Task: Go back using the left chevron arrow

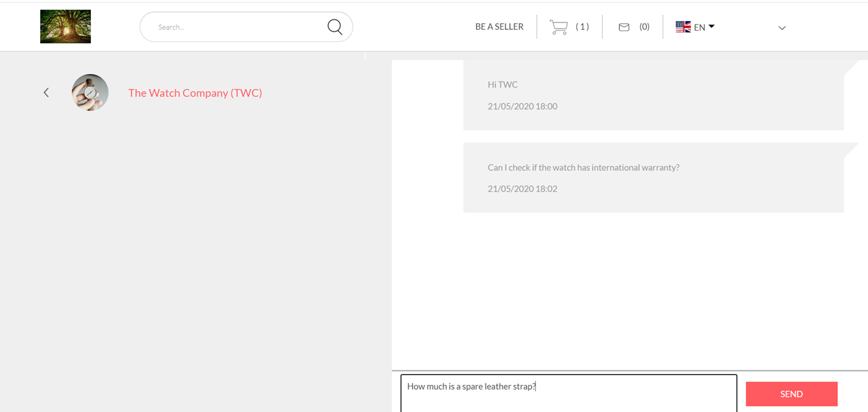Action: click(46, 92)
